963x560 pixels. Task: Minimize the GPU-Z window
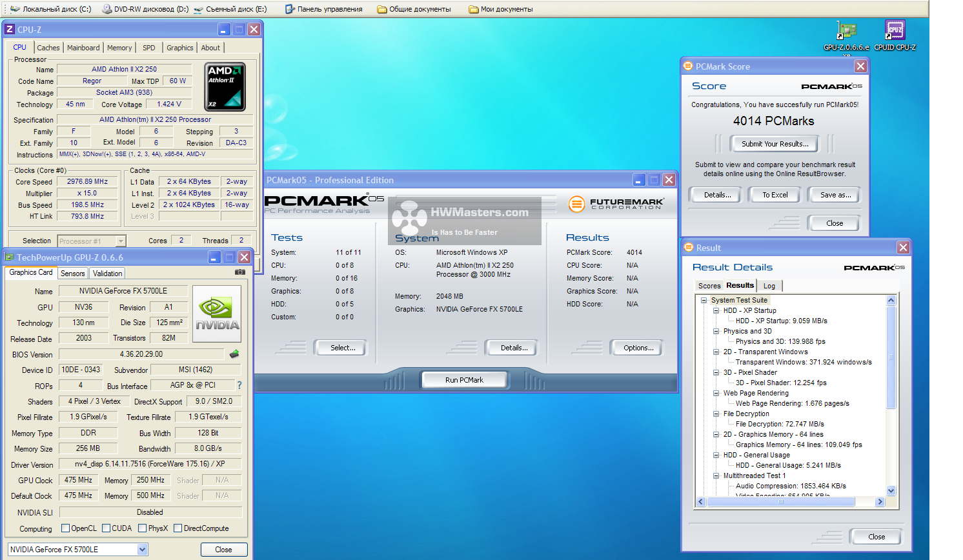(214, 257)
